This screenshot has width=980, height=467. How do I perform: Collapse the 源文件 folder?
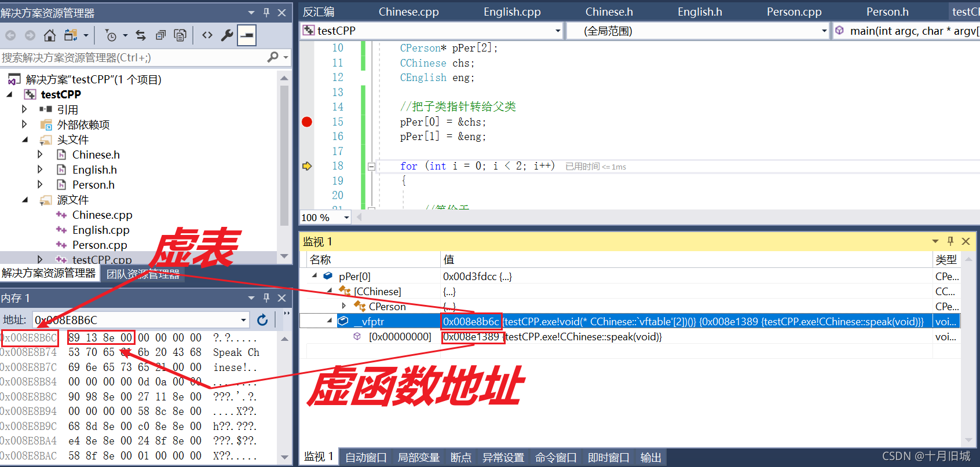(x=25, y=200)
